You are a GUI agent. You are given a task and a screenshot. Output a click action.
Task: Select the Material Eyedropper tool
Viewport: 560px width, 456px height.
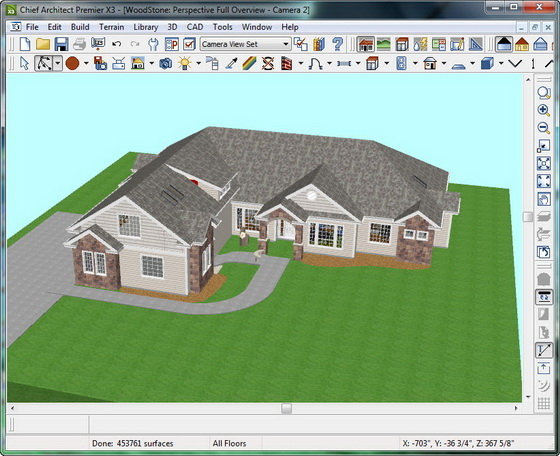pos(231,64)
